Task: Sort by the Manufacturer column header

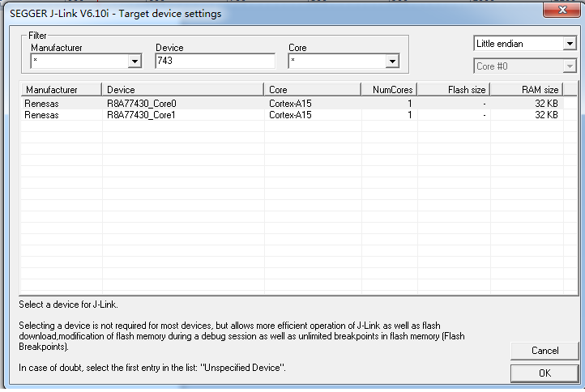Action: (x=61, y=90)
